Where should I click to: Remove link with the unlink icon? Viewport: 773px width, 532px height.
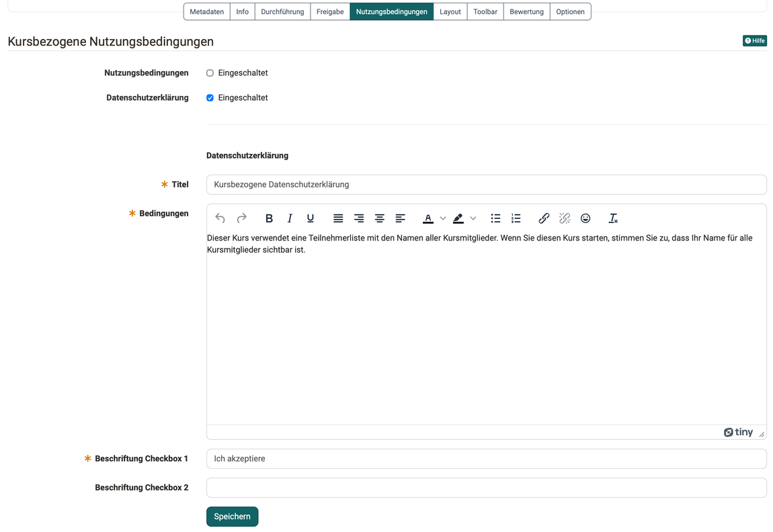tap(565, 218)
